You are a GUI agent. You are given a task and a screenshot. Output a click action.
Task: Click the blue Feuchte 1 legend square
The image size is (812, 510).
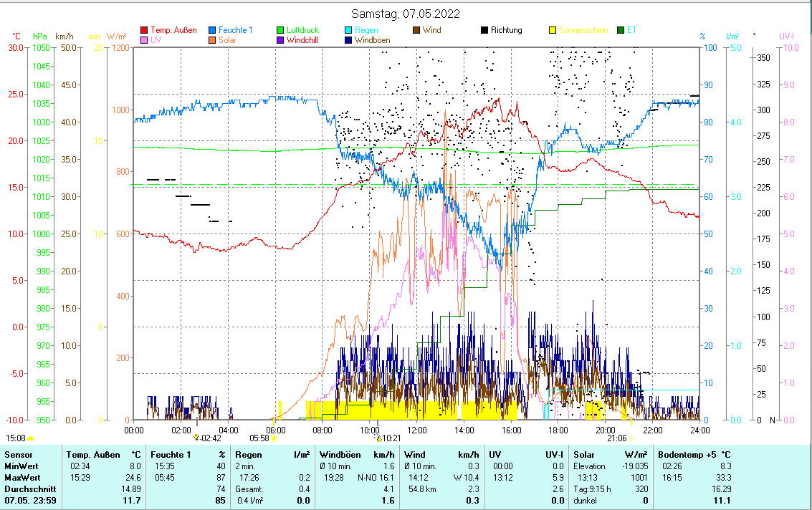point(213,30)
